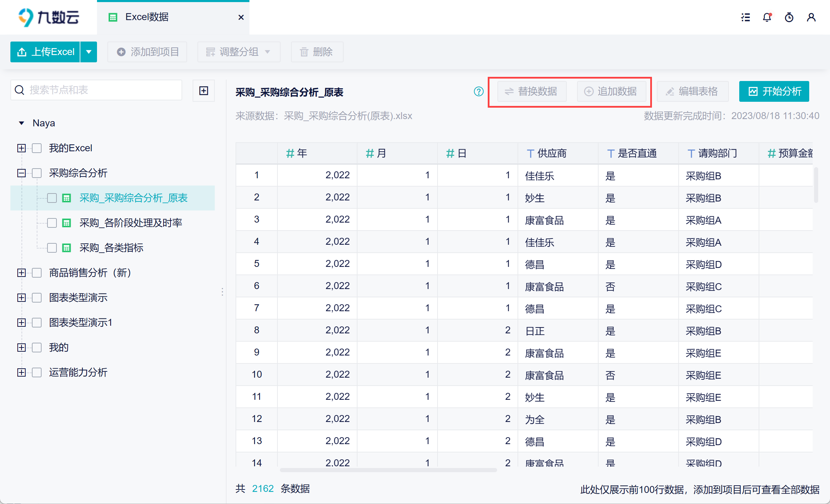Click table icon of 采购_各类指标
Viewport: 830px width, 504px height.
tap(67, 248)
